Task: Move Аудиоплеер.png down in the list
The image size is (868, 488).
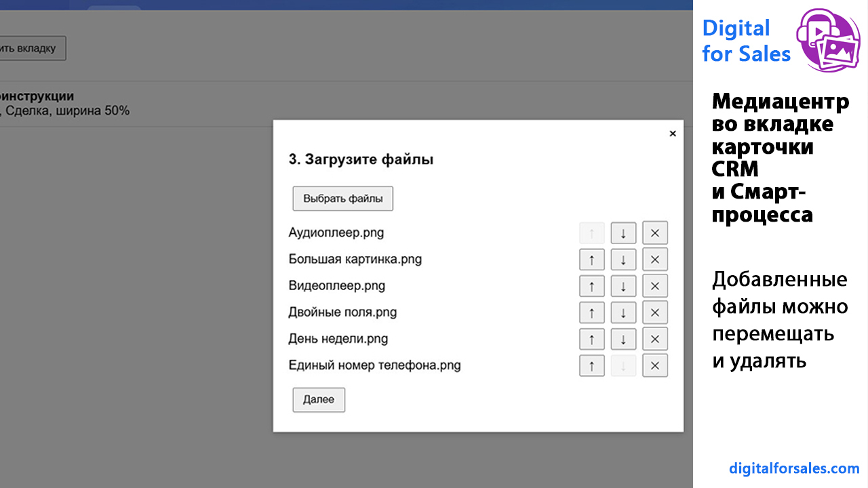Action: (x=623, y=232)
